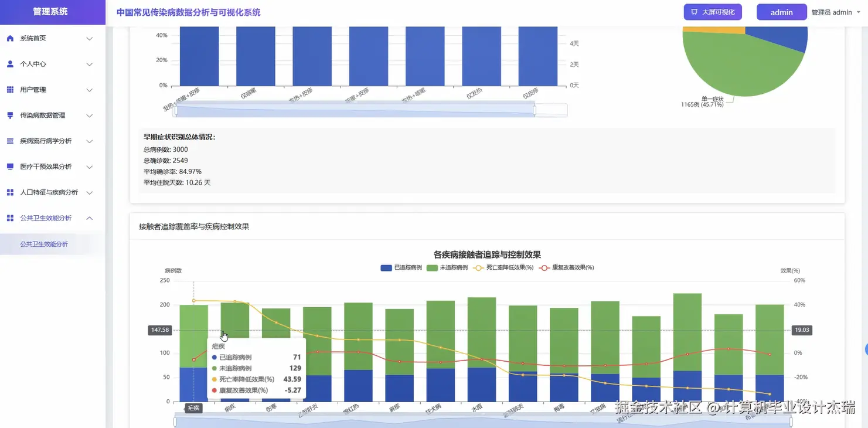This screenshot has width=868, height=428.
Task: Toggle the 未追踪病例 legend series
Action: click(x=447, y=267)
